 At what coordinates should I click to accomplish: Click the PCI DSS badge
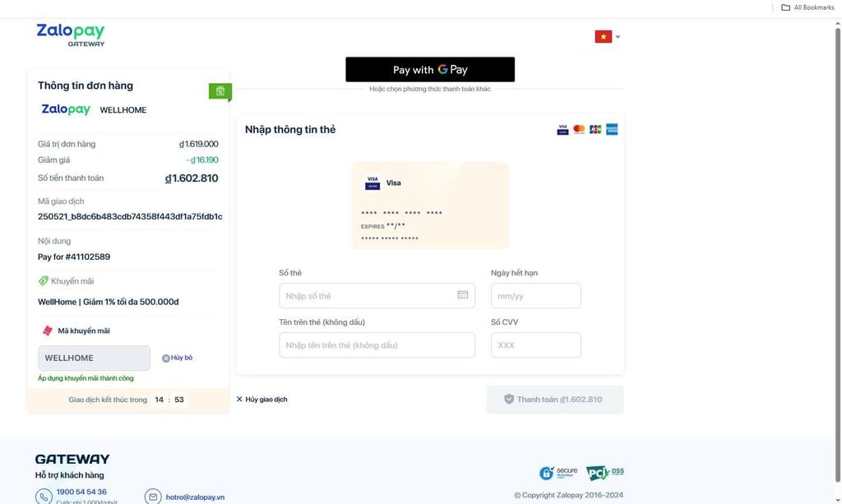click(x=604, y=473)
